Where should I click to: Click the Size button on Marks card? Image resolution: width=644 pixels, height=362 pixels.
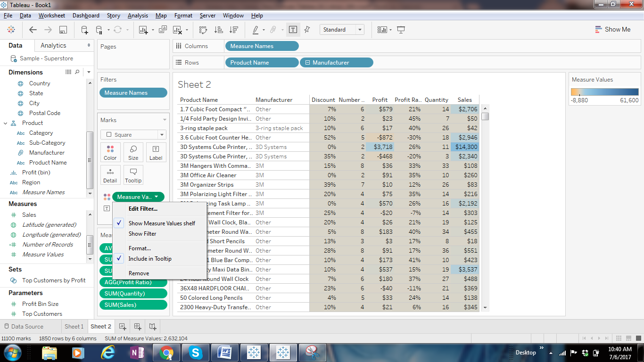(133, 153)
